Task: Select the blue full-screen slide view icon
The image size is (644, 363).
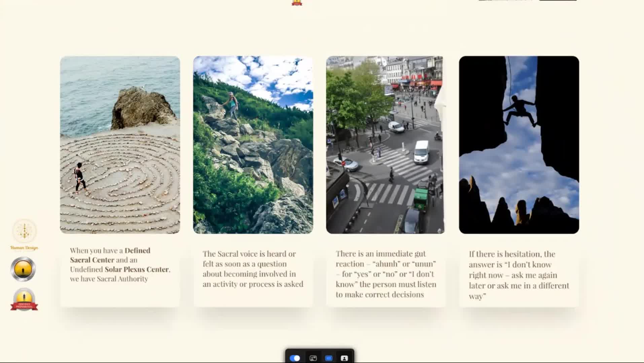Action: click(x=329, y=358)
